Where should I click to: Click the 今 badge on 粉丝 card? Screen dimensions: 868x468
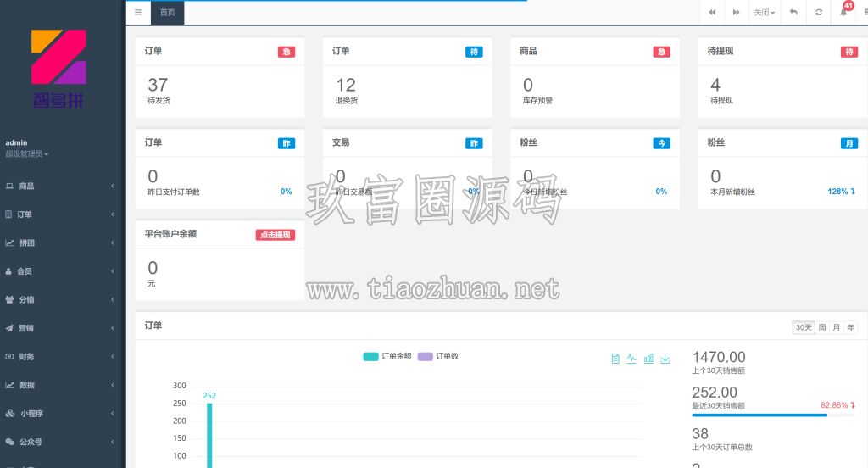coord(661,143)
